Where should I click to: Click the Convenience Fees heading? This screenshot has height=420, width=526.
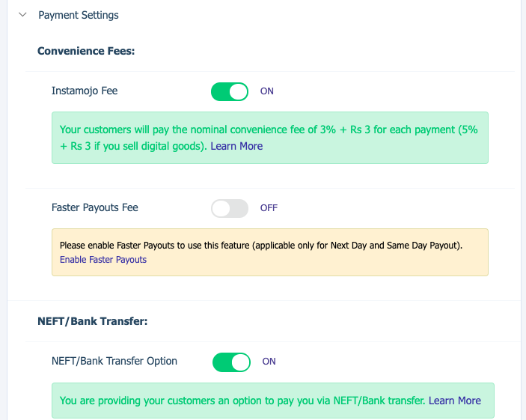coord(85,51)
